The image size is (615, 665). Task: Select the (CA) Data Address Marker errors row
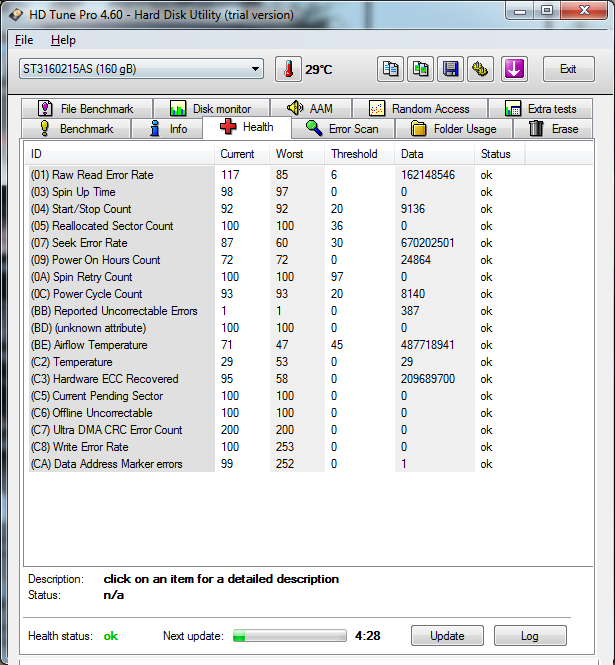(x=276, y=464)
